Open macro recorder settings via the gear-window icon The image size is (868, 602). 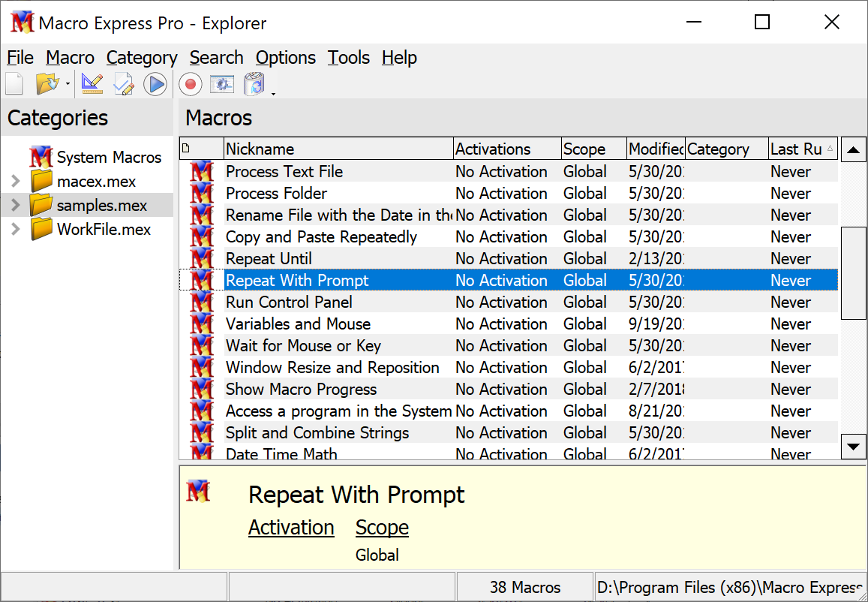point(222,84)
